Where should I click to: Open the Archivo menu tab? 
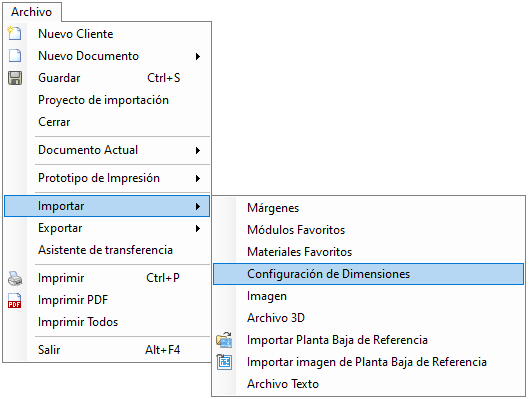(x=32, y=12)
